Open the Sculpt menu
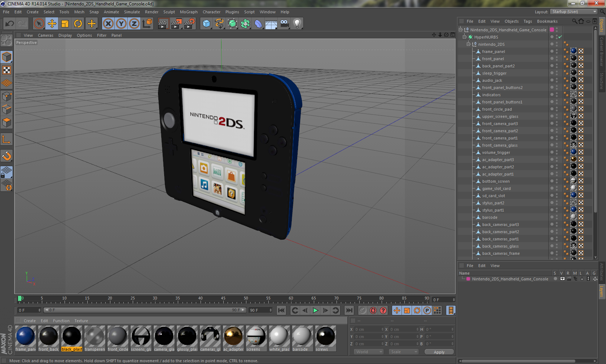Viewport: 606px width, 364px height. pyautogui.click(x=169, y=12)
